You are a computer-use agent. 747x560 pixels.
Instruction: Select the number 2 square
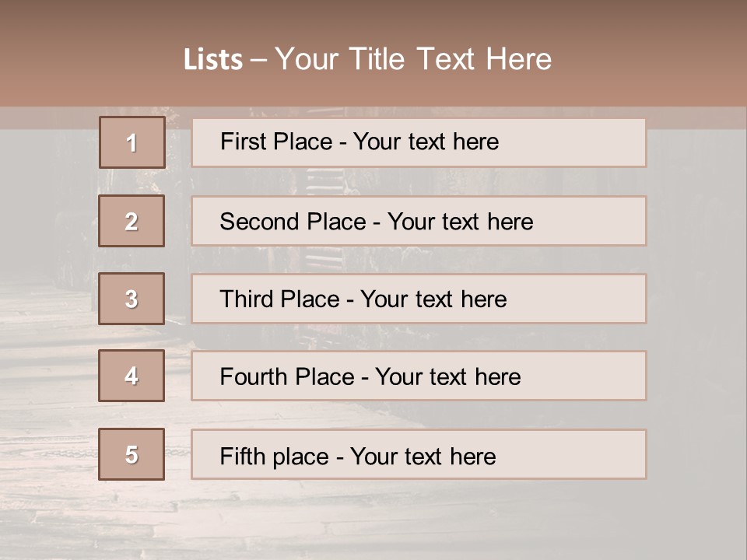pos(132,221)
